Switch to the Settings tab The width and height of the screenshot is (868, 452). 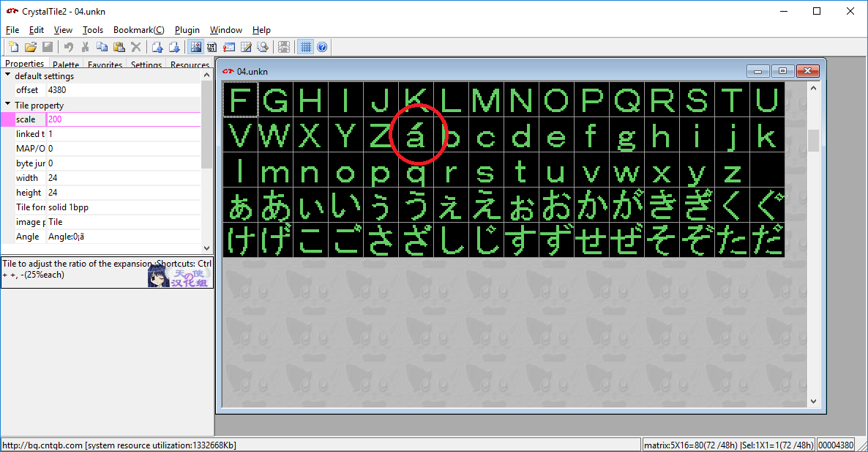[146, 64]
